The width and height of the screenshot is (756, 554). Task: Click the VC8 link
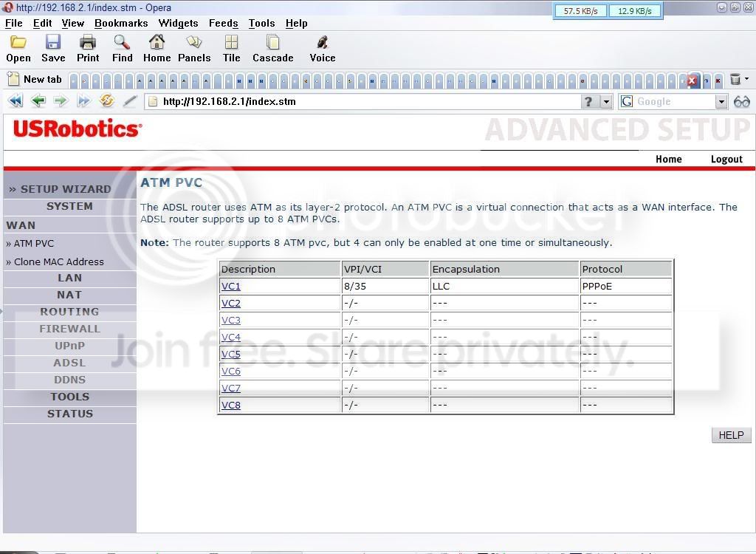pos(230,405)
